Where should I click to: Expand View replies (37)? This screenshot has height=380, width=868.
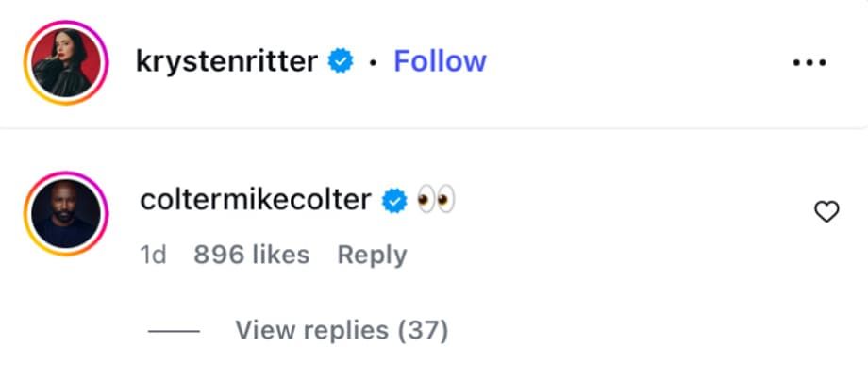point(342,330)
